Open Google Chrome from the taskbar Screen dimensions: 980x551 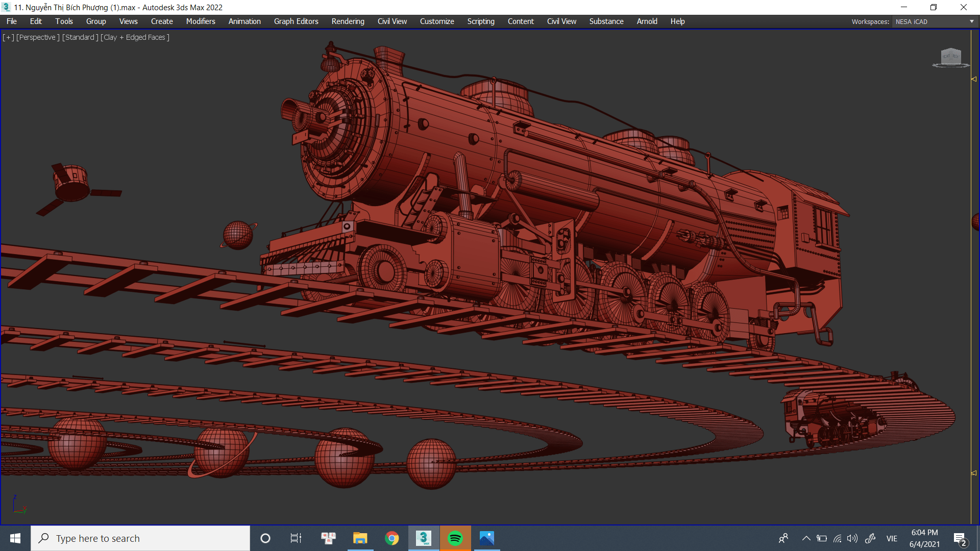(391, 538)
